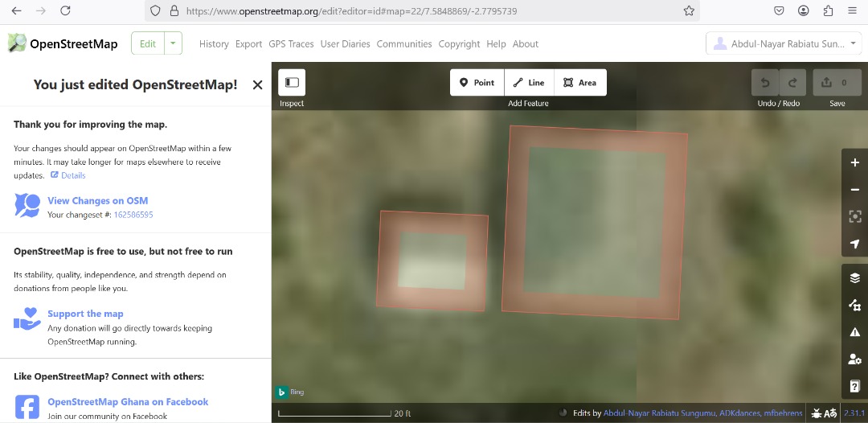Click the Support the map link
Screen dimensions: 868x423
85,314
